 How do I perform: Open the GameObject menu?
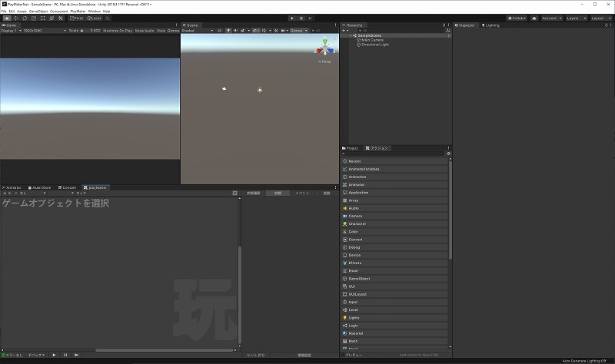coord(38,12)
